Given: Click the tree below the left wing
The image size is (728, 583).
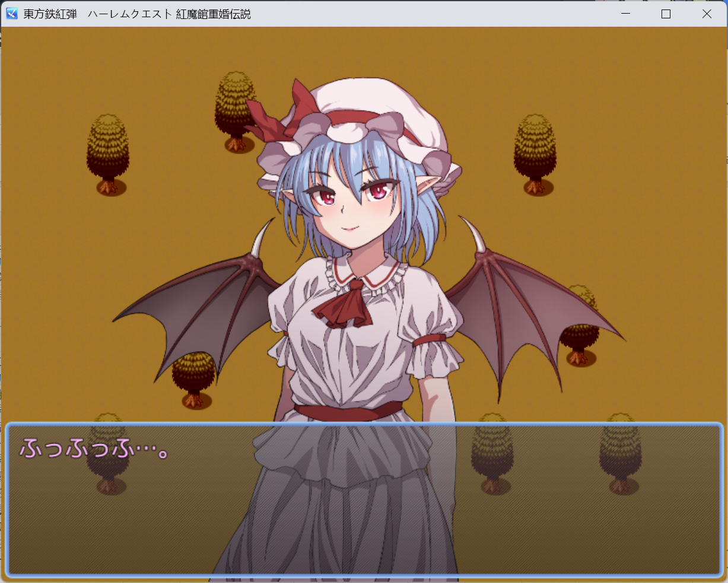Looking at the screenshot, I should tap(193, 380).
